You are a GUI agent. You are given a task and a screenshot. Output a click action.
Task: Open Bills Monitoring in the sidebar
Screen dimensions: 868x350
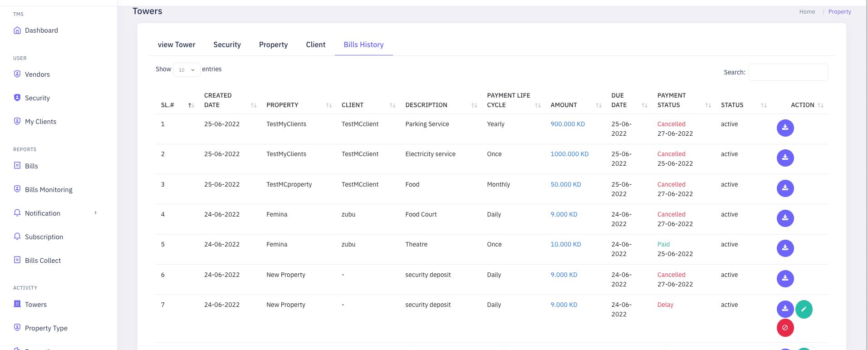[x=49, y=190]
